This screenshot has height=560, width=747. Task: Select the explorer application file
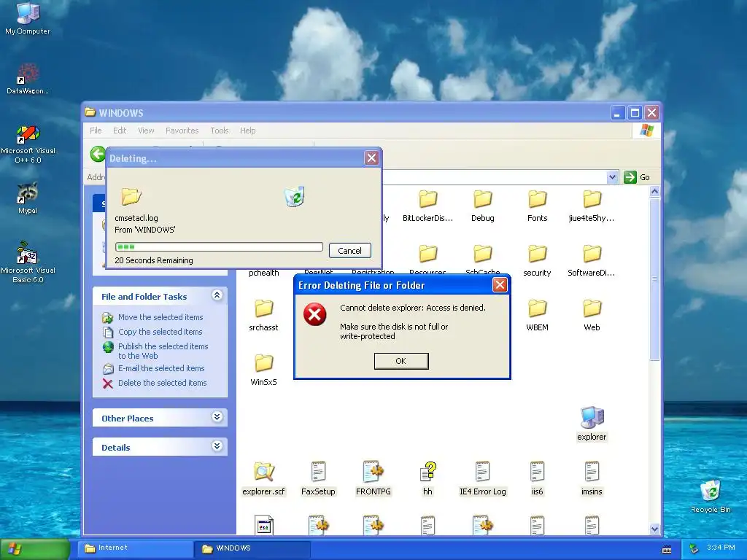(x=592, y=424)
